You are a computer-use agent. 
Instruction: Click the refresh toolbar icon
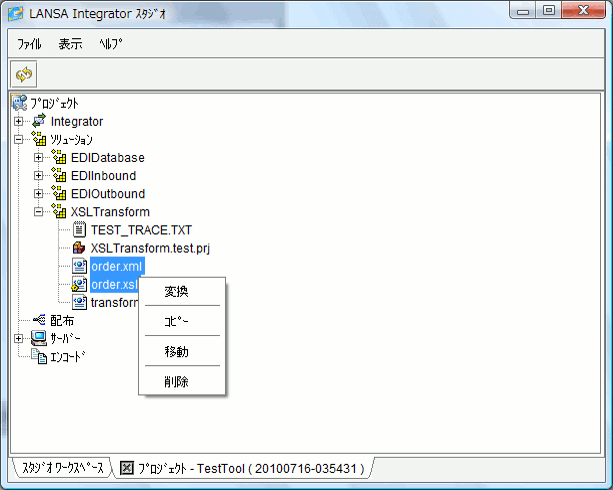click(x=24, y=74)
